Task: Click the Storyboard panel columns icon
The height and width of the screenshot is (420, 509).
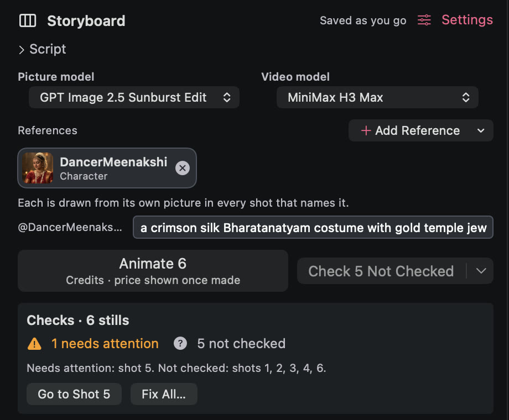Action: pos(28,21)
